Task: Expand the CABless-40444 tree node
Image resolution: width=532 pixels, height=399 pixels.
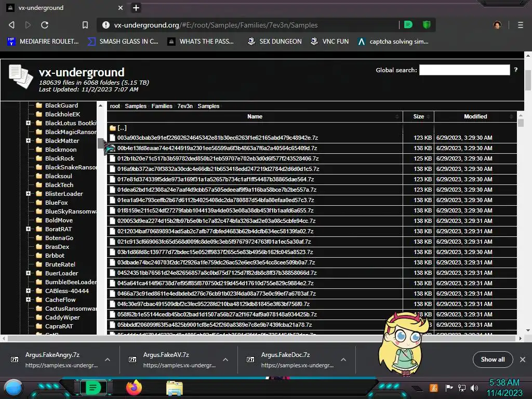Action: point(29,291)
